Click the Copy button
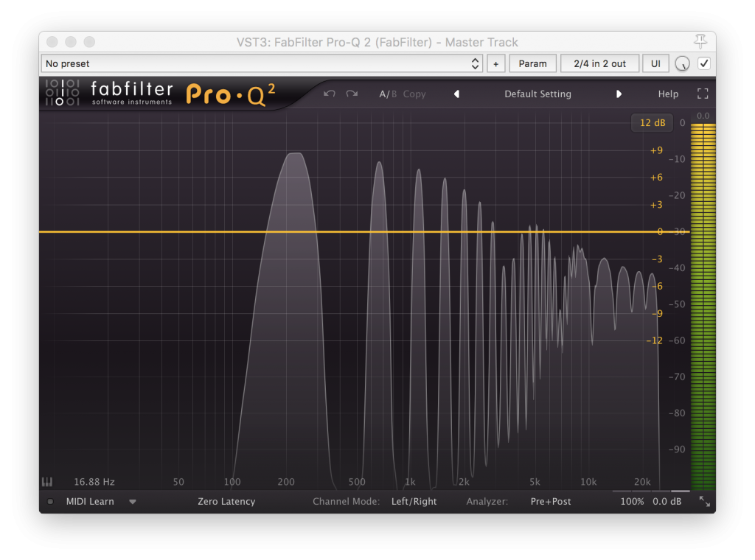 (x=414, y=94)
